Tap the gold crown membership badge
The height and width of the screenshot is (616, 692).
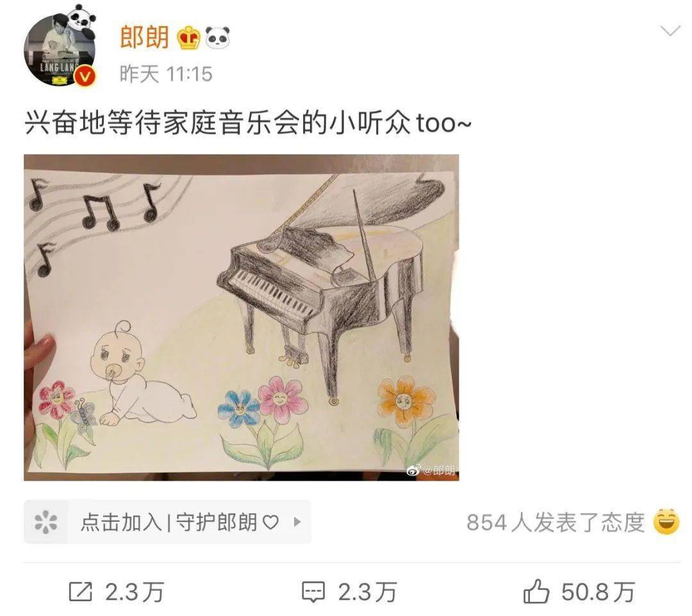click(x=189, y=38)
